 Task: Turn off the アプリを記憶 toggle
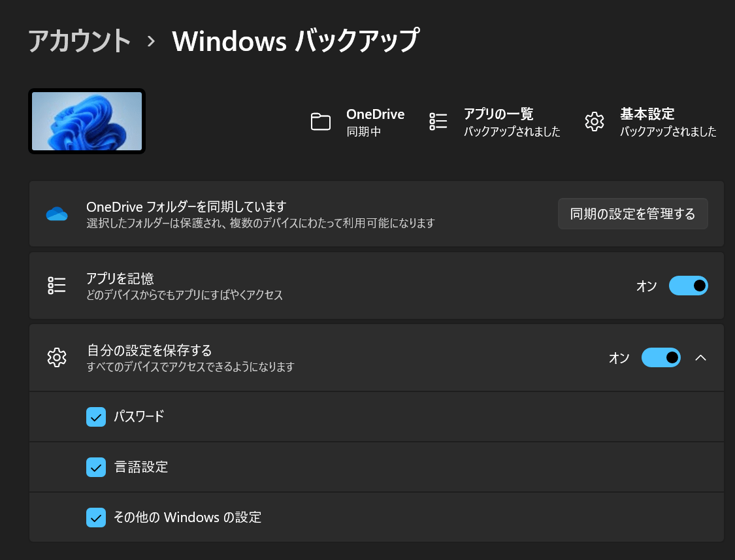tap(688, 286)
